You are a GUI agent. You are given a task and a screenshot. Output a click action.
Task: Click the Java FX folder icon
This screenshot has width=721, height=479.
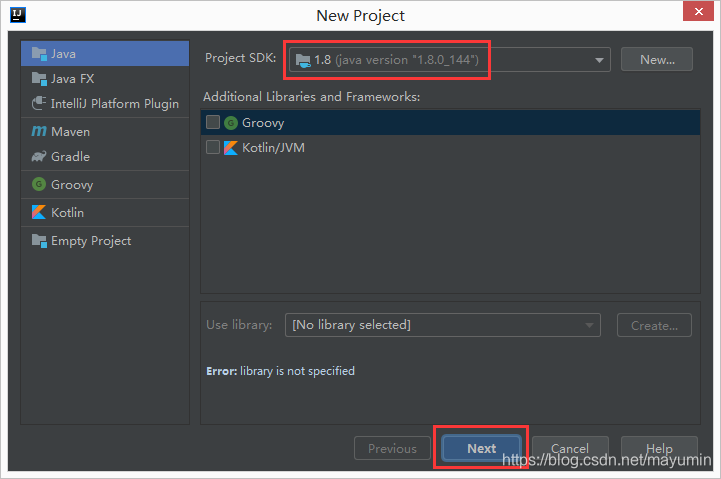click(x=39, y=79)
